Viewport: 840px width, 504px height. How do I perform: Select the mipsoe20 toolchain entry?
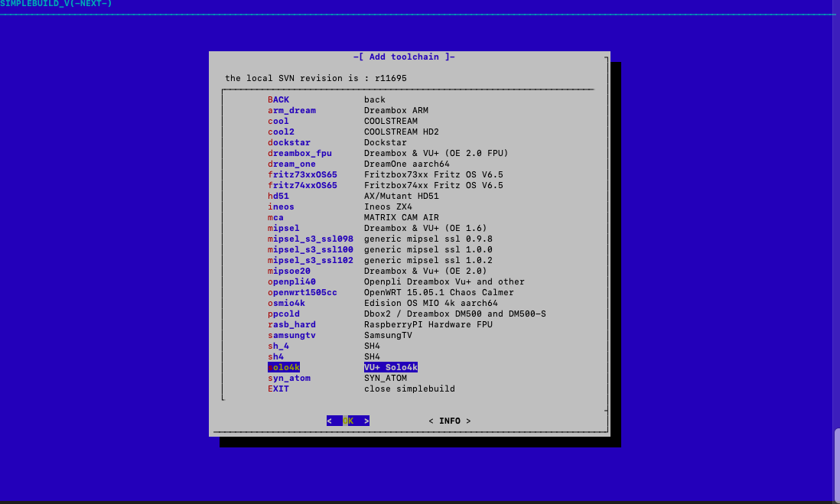click(x=289, y=271)
